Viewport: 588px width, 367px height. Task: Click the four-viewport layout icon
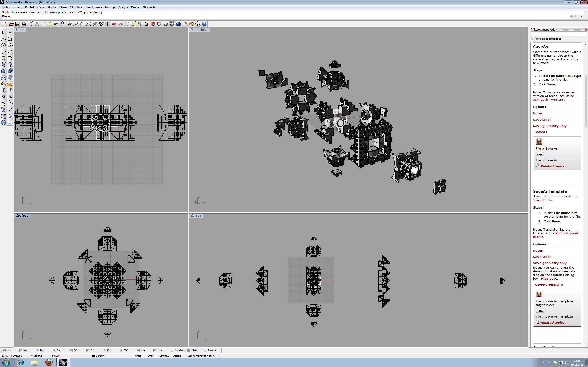click(107, 24)
